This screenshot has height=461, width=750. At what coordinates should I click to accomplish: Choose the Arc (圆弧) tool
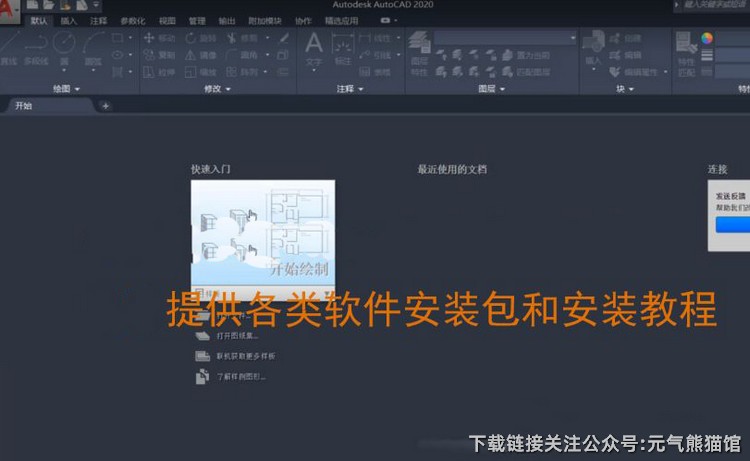click(93, 44)
